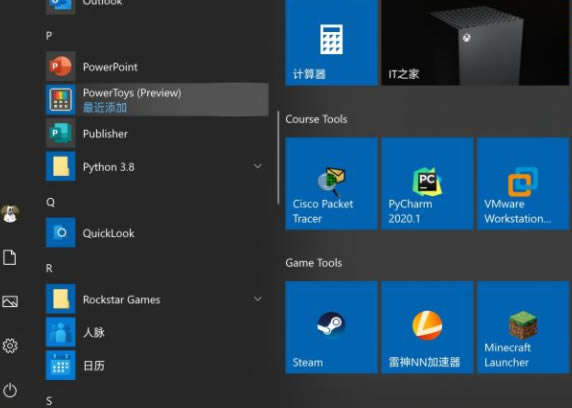Open PowerPoint from the app list
Screen dimensions: 572x408
pos(157,66)
